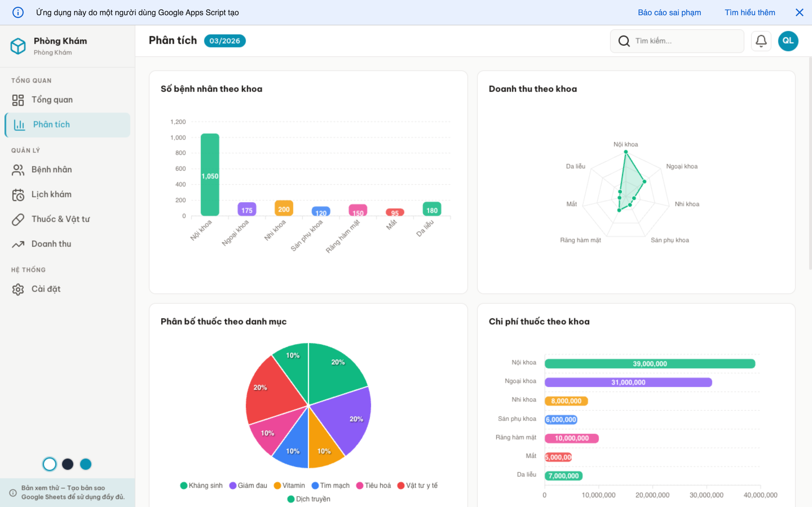Click the Phòng Khám cube logo
The width and height of the screenshot is (812, 507).
click(18, 46)
